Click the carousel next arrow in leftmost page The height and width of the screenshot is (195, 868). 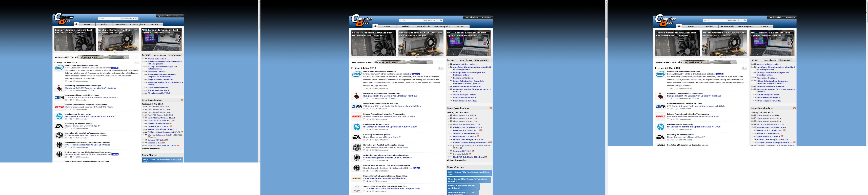click(x=180, y=39)
